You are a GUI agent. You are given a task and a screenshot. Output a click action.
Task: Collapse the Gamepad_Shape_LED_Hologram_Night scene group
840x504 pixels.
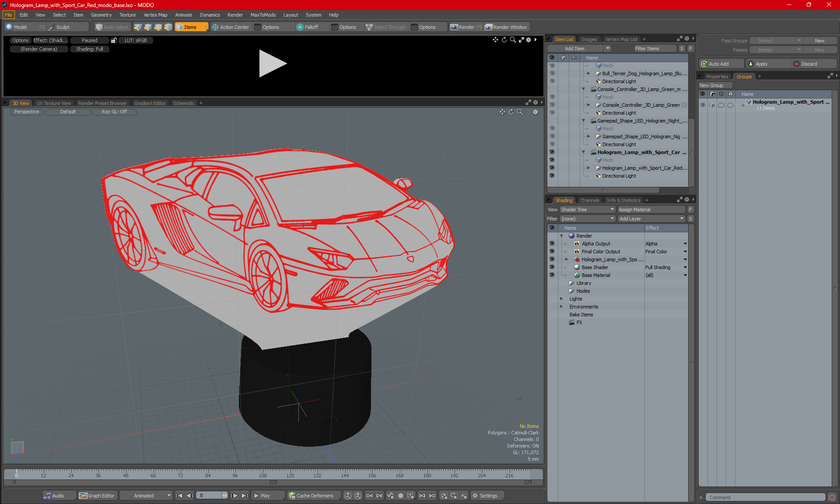583,121
